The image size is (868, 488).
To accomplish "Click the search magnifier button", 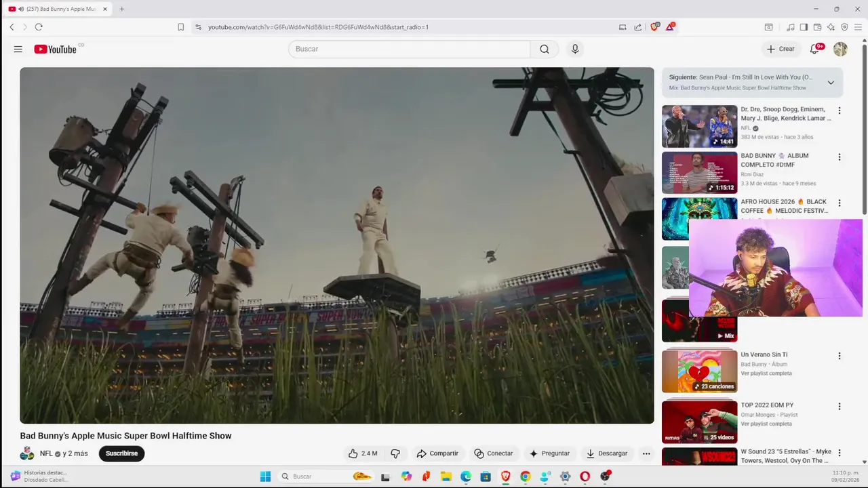I will (x=545, y=49).
